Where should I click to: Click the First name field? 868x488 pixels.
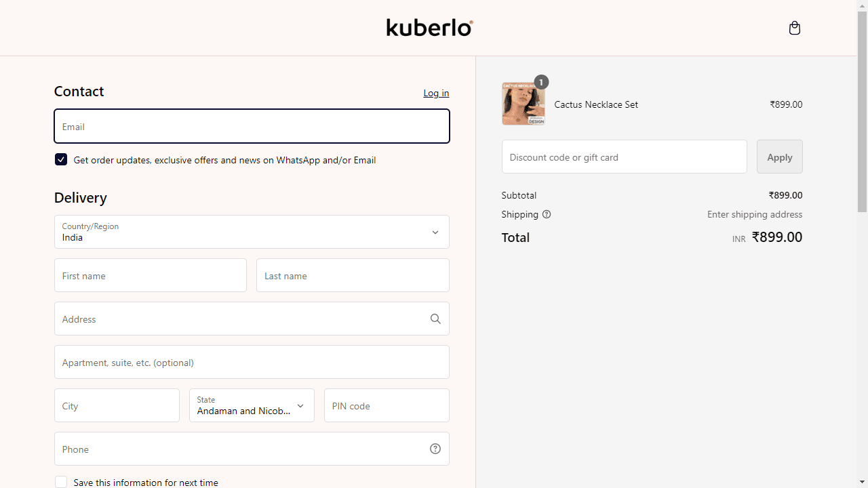click(x=151, y=275)
